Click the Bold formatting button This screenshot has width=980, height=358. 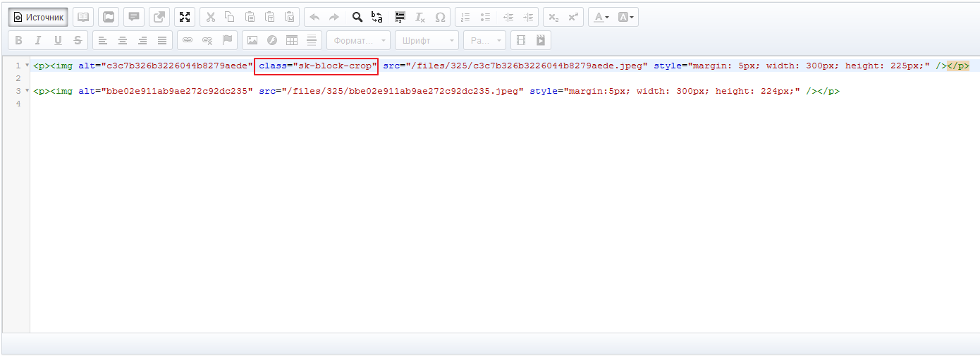coord(18,40)
